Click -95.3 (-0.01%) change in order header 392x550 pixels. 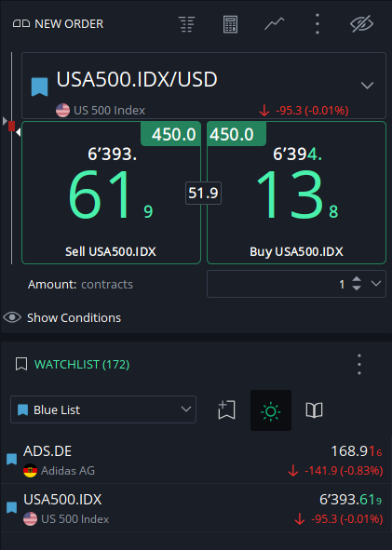pos(312,111)
